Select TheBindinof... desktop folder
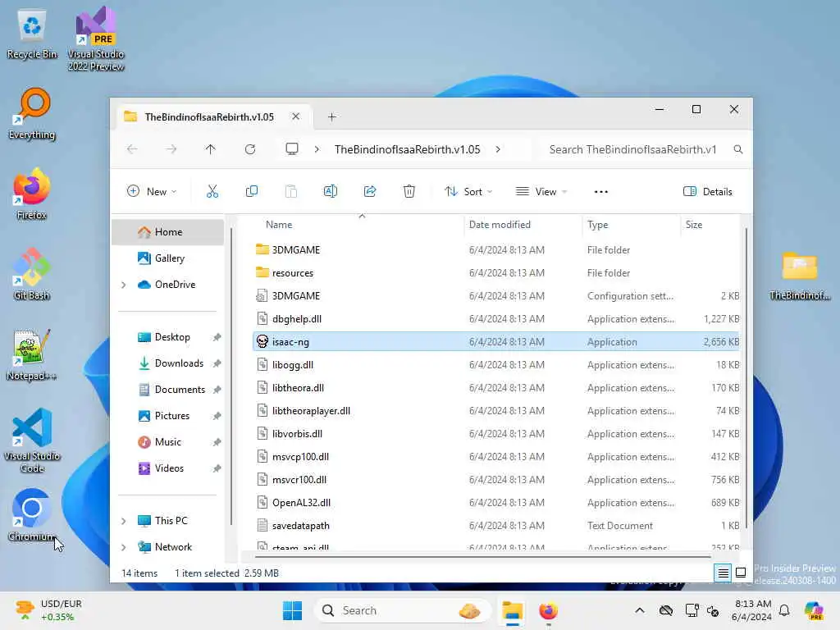Viewport: 840px width, 630px height. (800, 276)
